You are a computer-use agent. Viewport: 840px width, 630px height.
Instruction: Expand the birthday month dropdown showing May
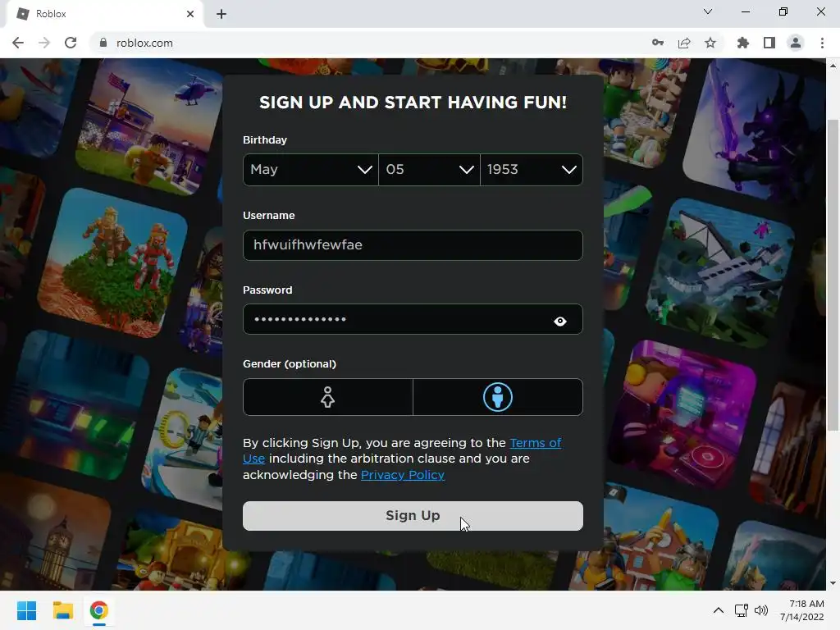coord(311,170)
